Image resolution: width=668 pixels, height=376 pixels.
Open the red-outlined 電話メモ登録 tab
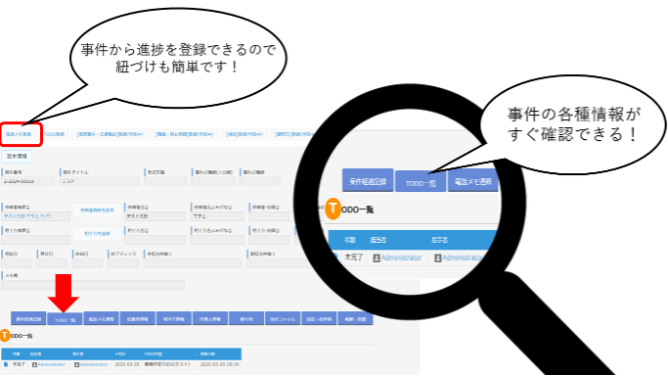tap(19, 134)
